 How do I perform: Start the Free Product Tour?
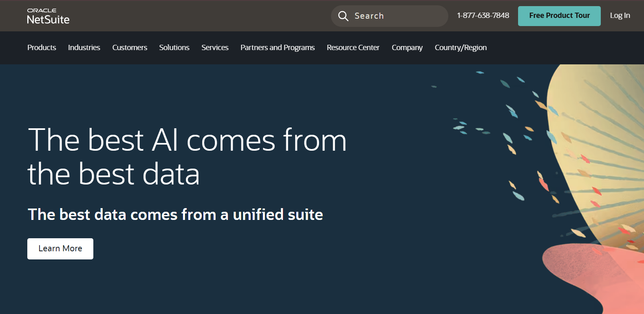pyautogui.click(x=559, y=16)
